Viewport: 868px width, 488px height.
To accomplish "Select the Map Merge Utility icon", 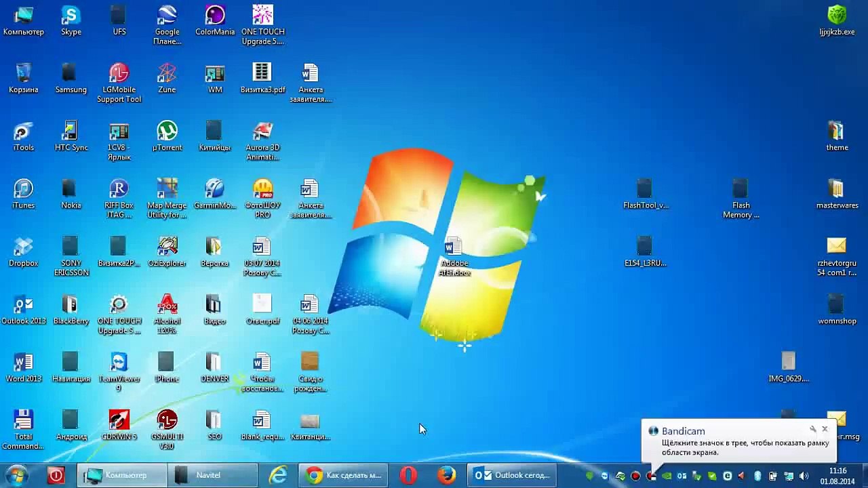I will [x=167, y=199].
